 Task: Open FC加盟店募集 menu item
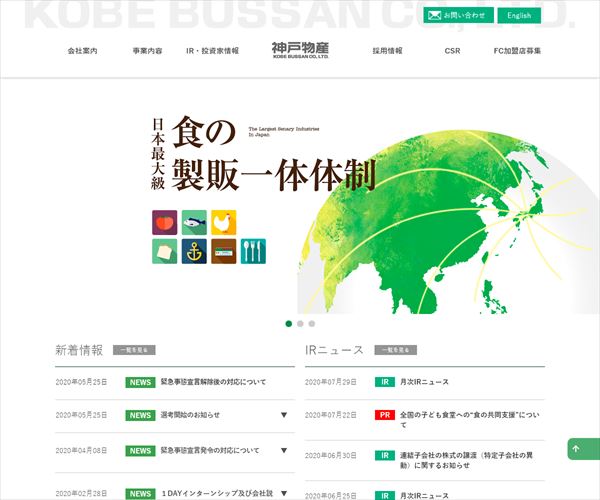coord(517,50)
